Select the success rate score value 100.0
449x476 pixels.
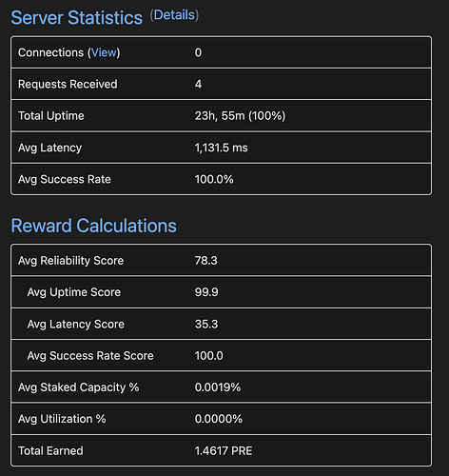[209, 356]
